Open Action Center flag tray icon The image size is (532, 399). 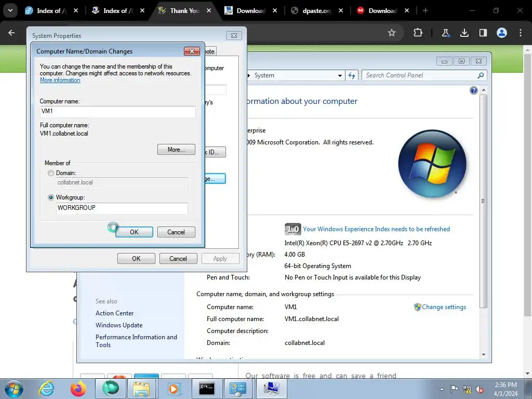pyautogui.click(x=454, y=389)
